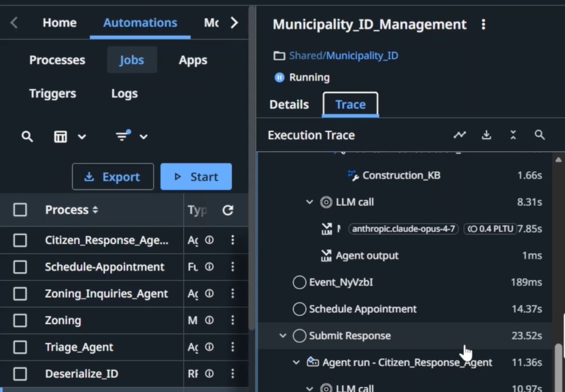The image size is (565, 392).
Task: Open the columns dropdown chevron
Action: coord(82,137)
